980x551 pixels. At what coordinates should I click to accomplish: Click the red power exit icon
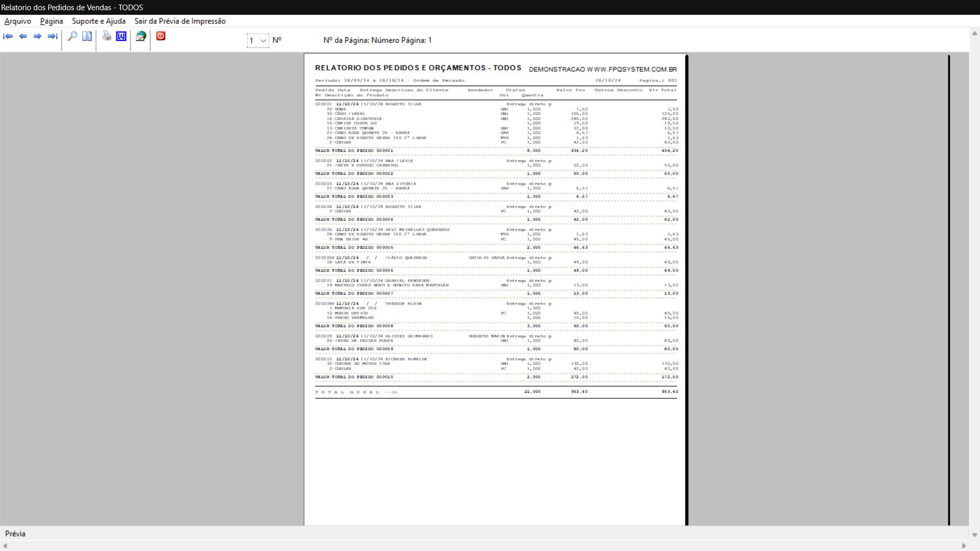point(161,36)
